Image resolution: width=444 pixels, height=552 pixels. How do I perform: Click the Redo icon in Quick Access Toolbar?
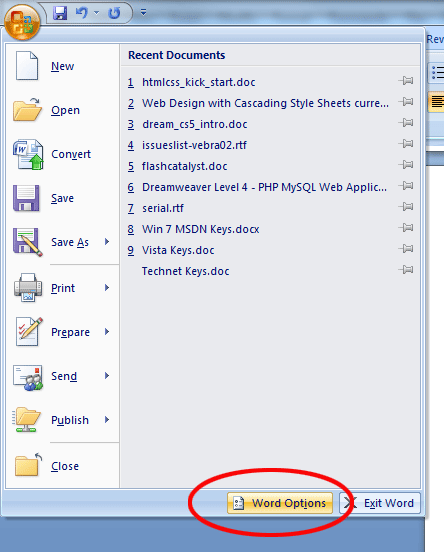(x=114, y=13)
